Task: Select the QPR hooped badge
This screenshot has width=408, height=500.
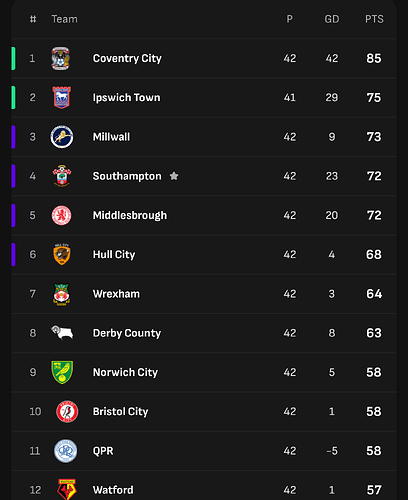Action: (x=66, y=451)
